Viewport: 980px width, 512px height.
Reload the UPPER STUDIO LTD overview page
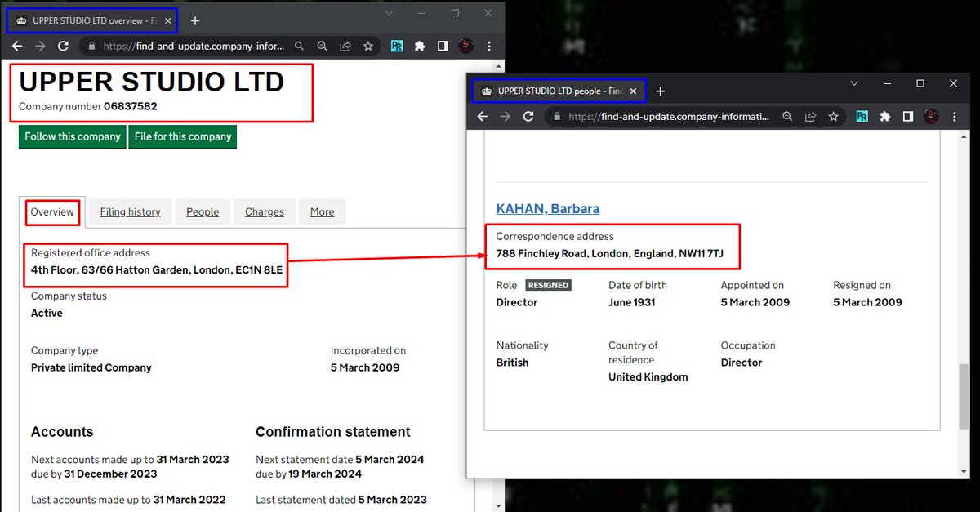click(x=63, y=47)
